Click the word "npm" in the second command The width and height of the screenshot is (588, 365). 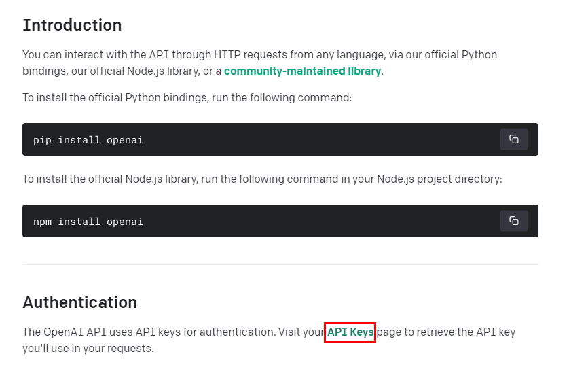pyautogui.click(x=42, y=222)
